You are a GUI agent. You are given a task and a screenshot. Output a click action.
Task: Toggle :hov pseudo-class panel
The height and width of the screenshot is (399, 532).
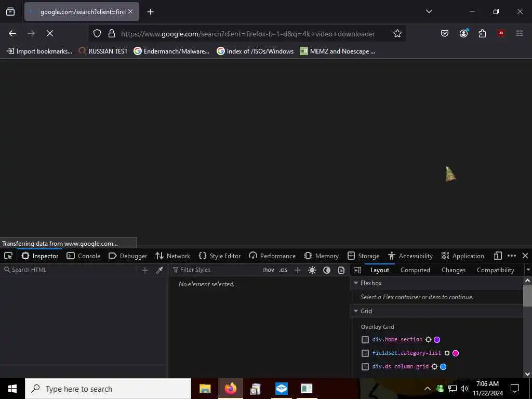pos(269,270)
